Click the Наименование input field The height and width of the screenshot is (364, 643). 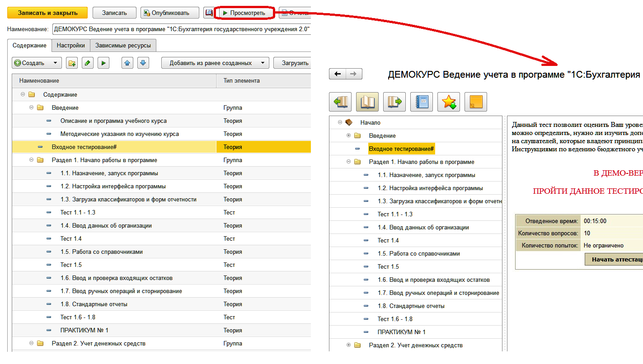coord(182,29)
